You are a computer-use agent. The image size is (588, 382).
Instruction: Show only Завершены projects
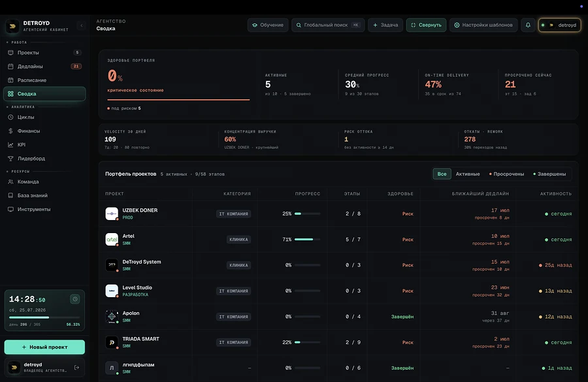coord(549,174)
